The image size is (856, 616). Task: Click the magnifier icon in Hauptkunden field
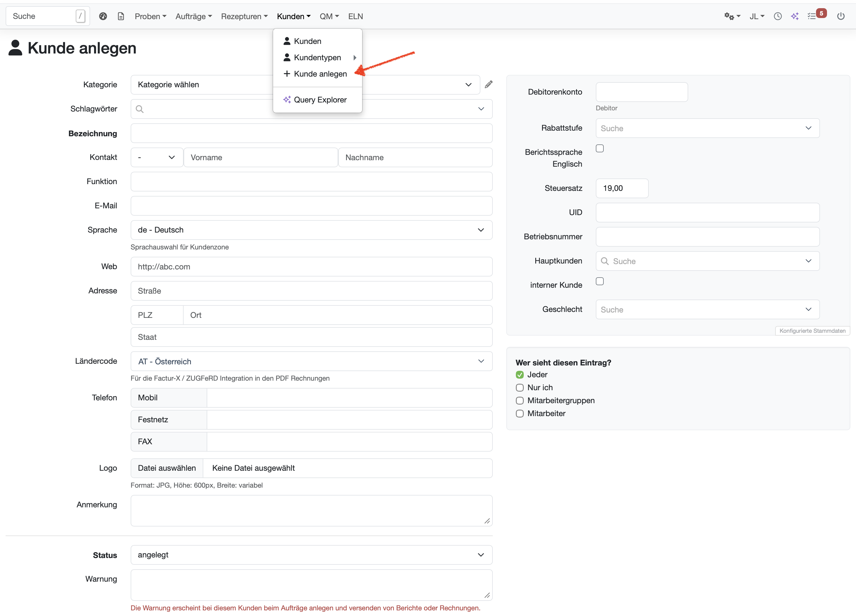pos(605,261)
